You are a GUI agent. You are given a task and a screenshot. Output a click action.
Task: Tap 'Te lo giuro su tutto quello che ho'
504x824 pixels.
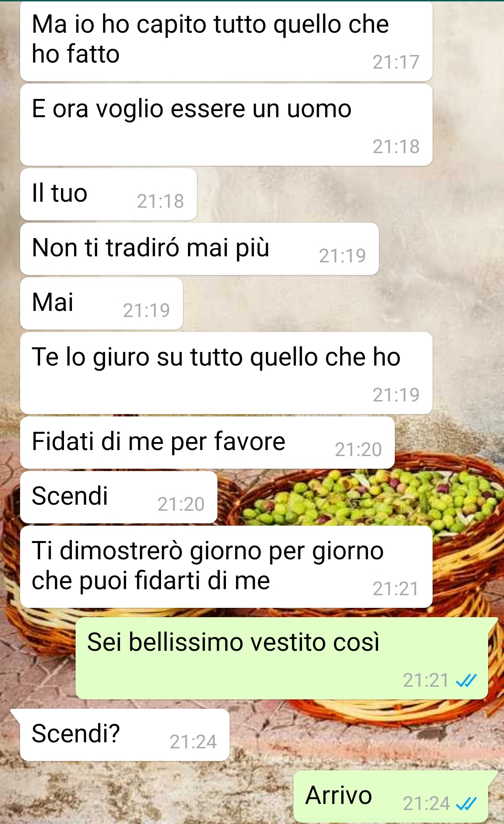click(226, 373)
